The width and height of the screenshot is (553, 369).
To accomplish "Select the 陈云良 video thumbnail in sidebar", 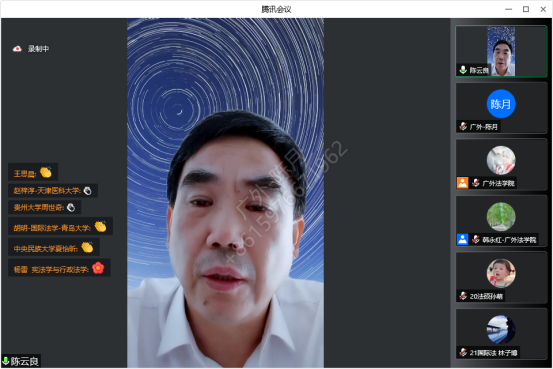I will click(501, 51).
